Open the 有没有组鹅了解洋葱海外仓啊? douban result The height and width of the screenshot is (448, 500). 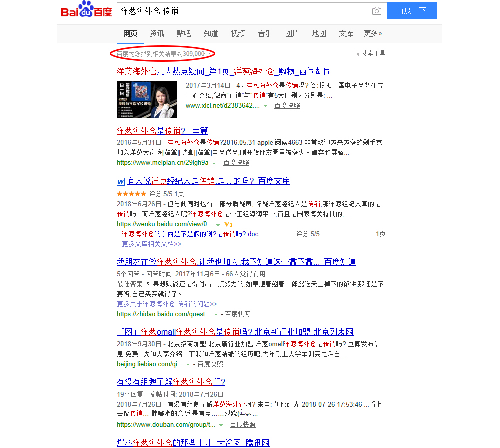(171, 382)
